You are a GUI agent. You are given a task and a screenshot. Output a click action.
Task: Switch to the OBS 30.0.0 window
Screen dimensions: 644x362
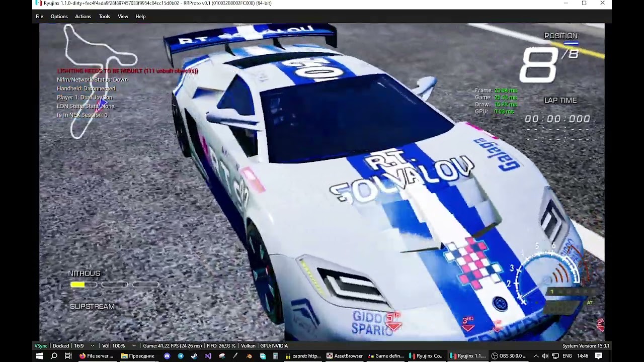coord(509,356)
